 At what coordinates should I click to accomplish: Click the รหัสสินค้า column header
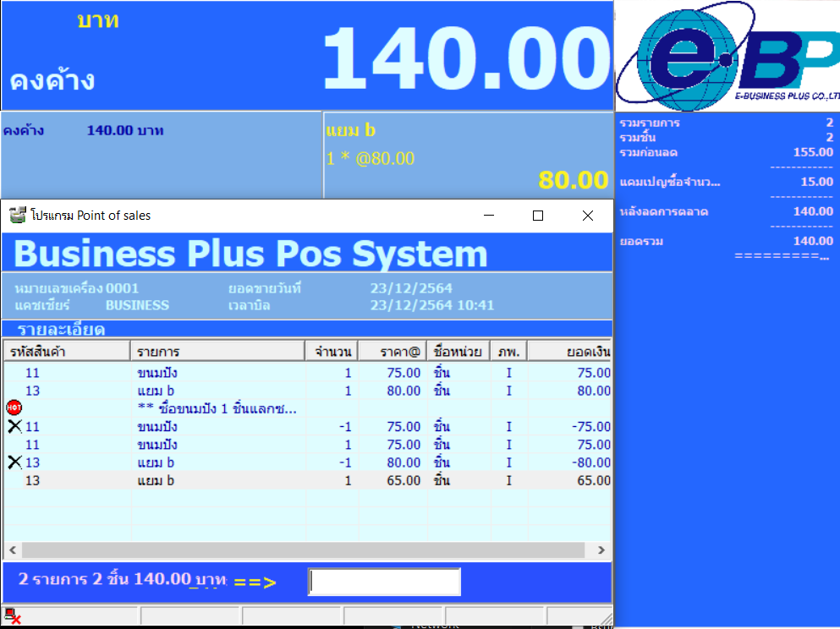coord(67,352)
